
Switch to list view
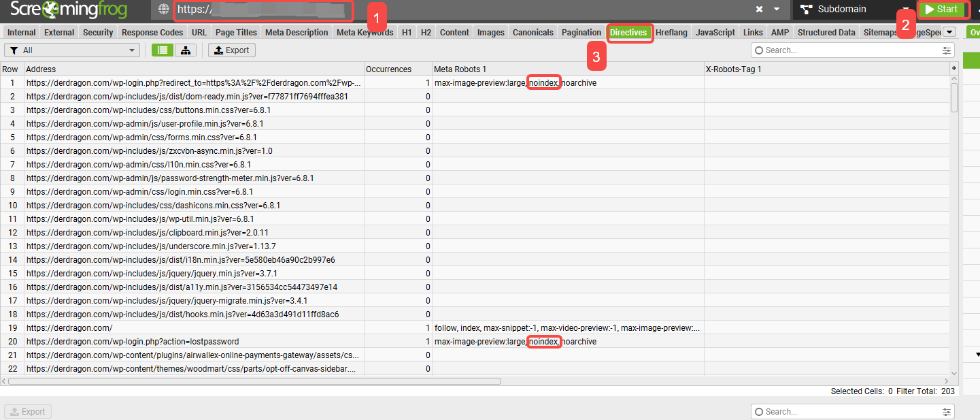tap(163, 50)
